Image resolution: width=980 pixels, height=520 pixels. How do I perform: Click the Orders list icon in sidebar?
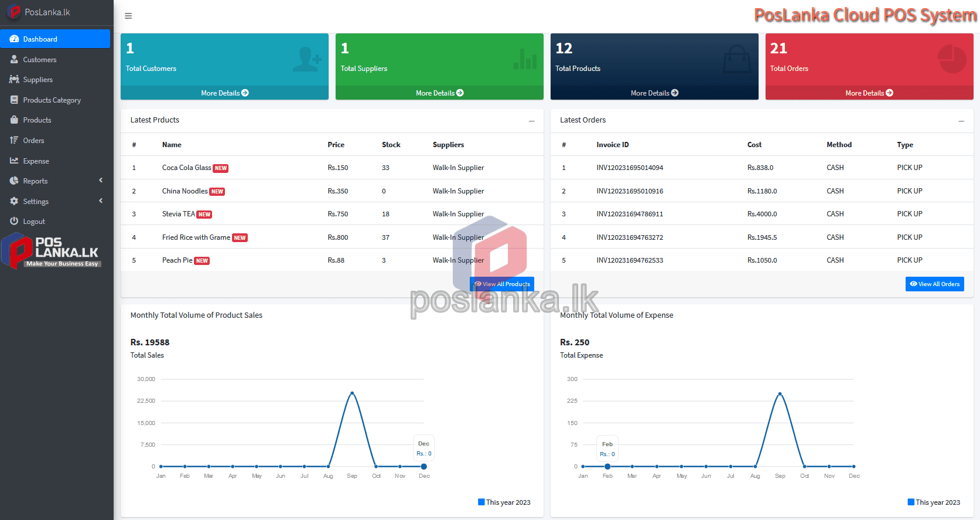(14, 140)
